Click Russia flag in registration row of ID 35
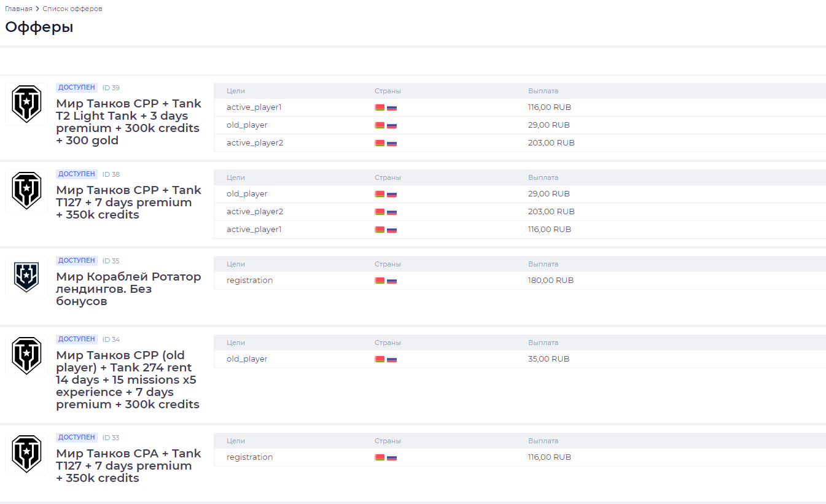 tap(392, 281)
